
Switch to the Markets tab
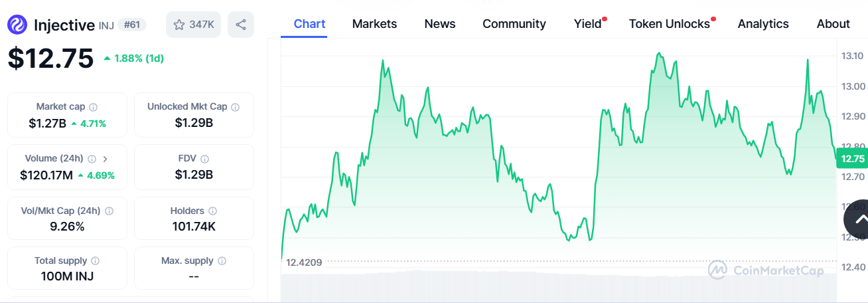(x=374, y=24)
